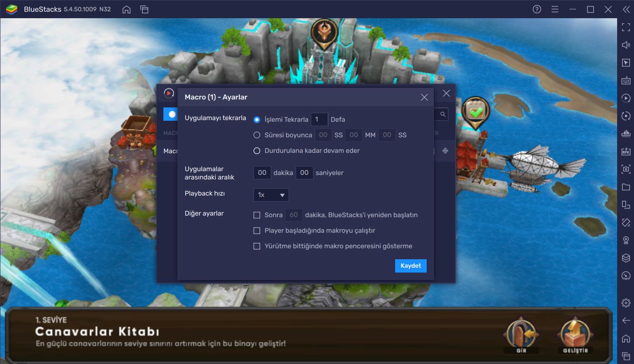
Task: Open the speedometer performance icon in the sidebar
Action: [626, 276]
